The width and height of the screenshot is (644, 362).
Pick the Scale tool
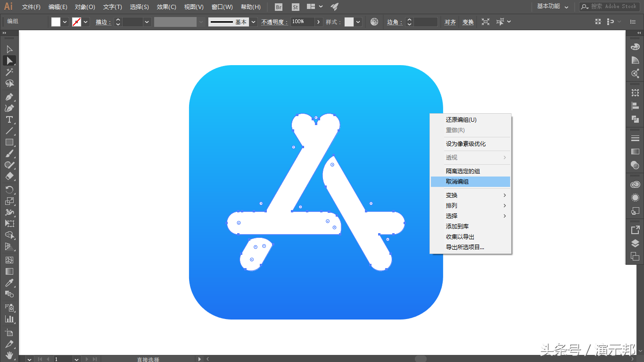pos(9,201)
